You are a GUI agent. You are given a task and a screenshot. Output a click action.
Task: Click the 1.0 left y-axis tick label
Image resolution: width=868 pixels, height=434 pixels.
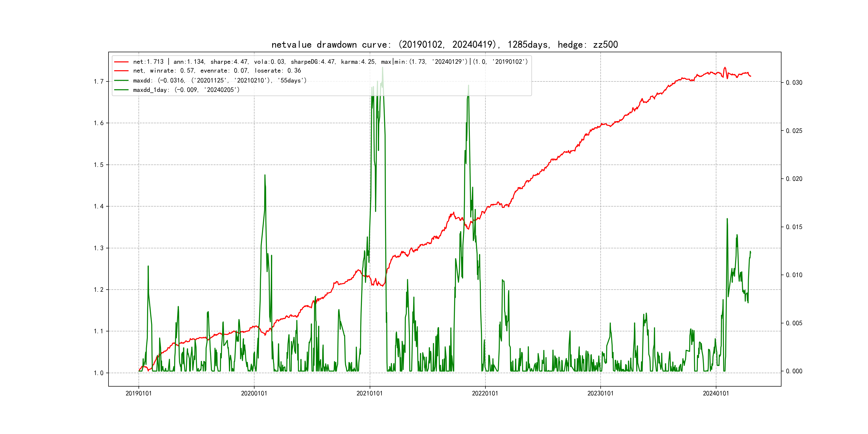(99, 373)
